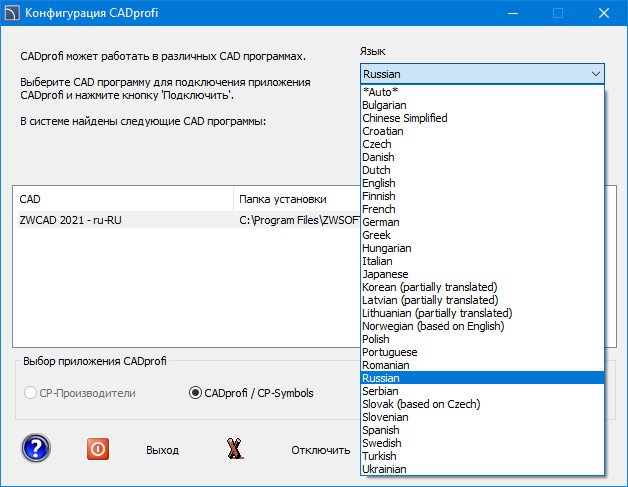
Task: Select German language option
Action: point(380,222)
